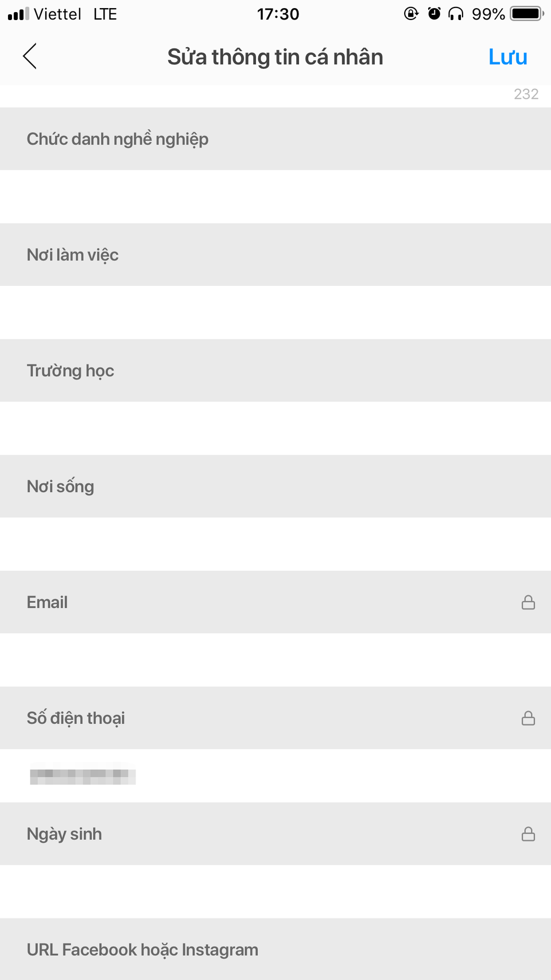Tap the battery icon in status bar
This screenshot has width=551, height=980.
(527, 14)
